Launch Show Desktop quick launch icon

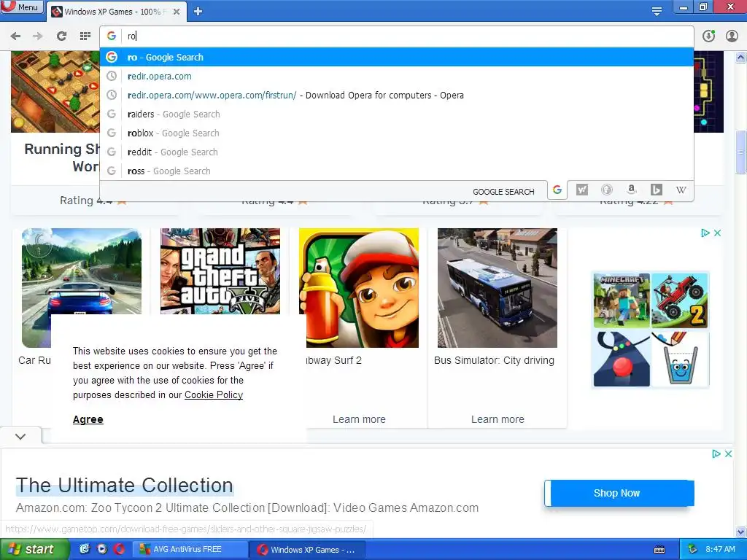[x=85, y=549]
